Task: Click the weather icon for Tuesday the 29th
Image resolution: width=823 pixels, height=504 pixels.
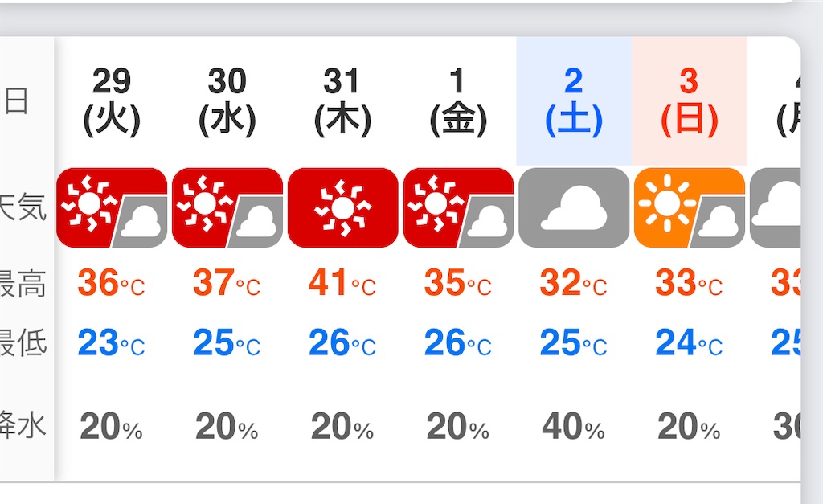Action: pos(112,207)
